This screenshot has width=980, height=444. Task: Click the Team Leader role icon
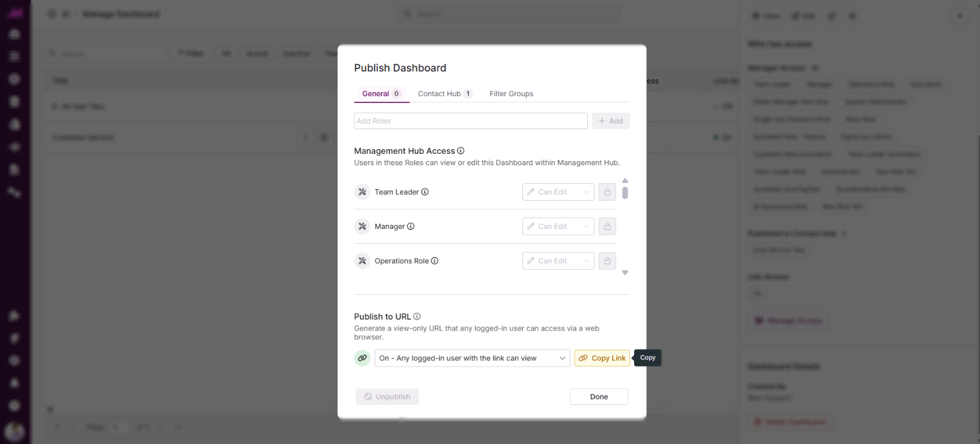(362, 192)
